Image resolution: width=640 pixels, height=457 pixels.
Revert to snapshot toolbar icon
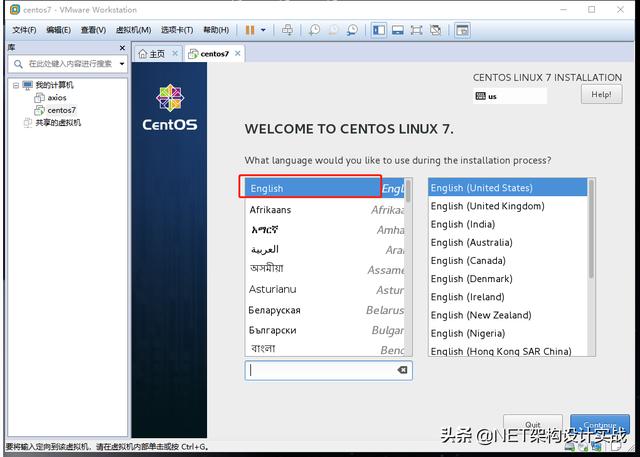333,30
